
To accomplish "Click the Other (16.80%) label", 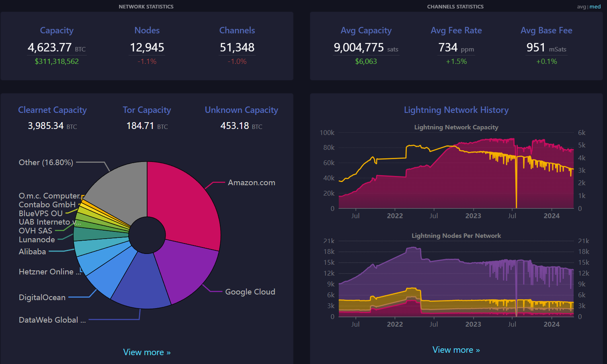I will [x=46, y=163].
